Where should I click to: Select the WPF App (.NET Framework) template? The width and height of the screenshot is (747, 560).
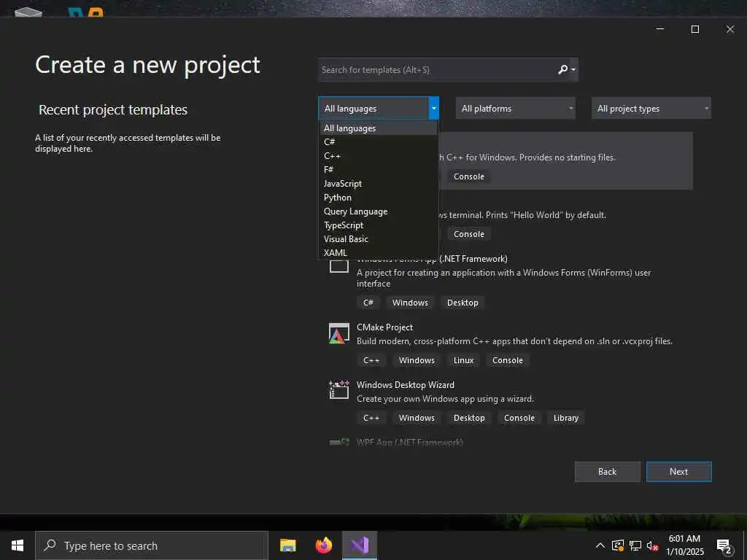click(x=410, y=443)
